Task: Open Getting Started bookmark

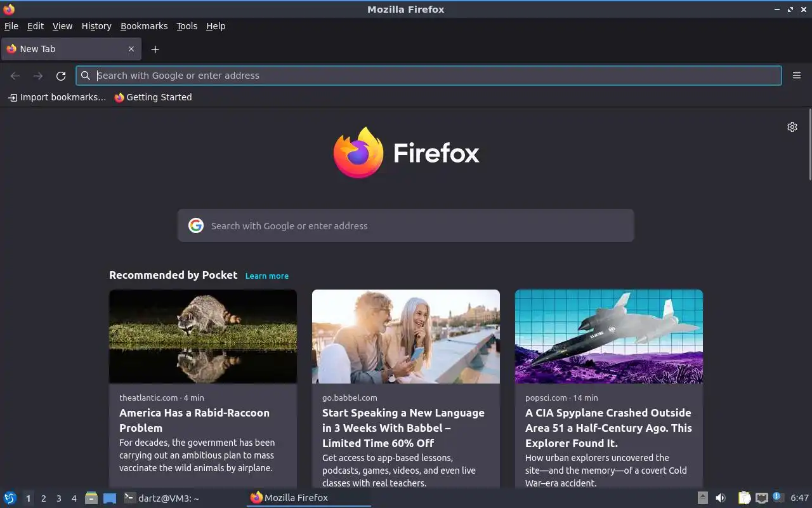Action: pyautogui.click(x=153, y=97)
